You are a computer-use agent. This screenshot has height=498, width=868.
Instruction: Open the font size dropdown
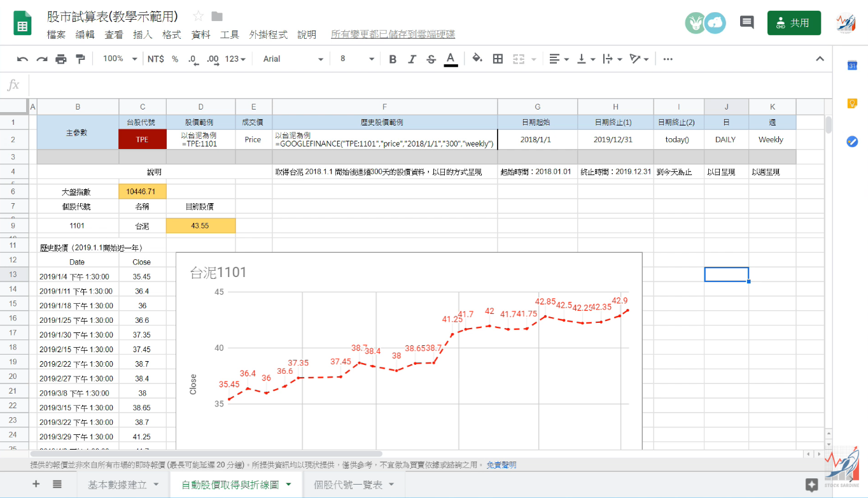[x=354, y=59]
